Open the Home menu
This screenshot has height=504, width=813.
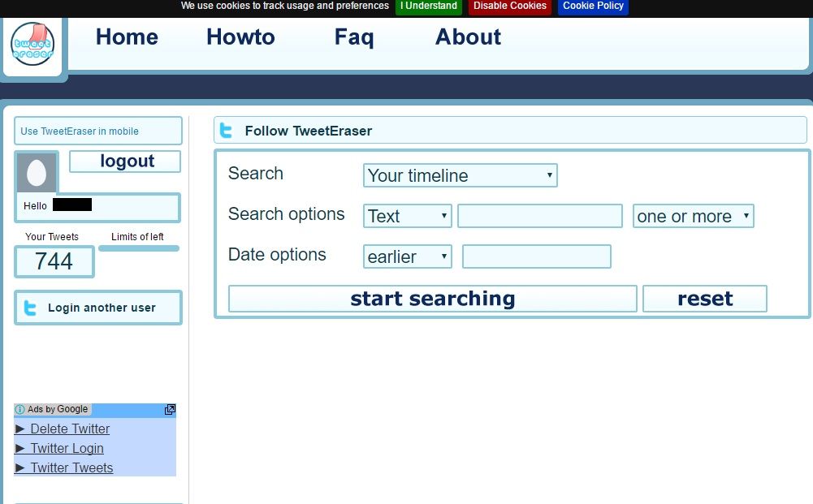[x=127, y=37]
